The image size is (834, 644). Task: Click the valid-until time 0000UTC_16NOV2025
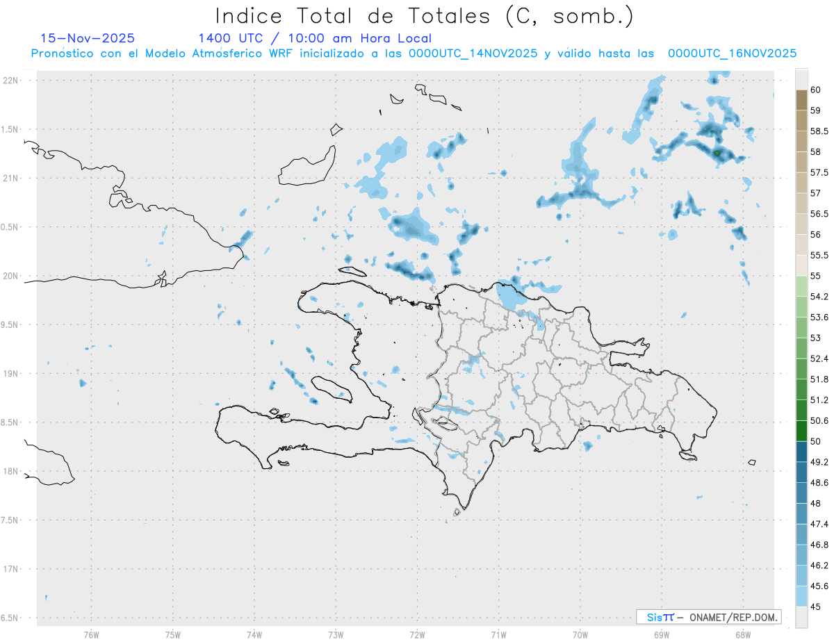click(x=732, y=53)
